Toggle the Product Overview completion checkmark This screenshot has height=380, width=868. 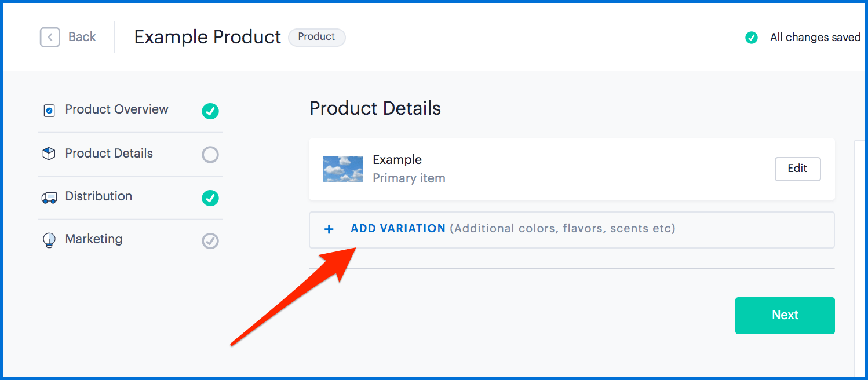click(210, 111)
